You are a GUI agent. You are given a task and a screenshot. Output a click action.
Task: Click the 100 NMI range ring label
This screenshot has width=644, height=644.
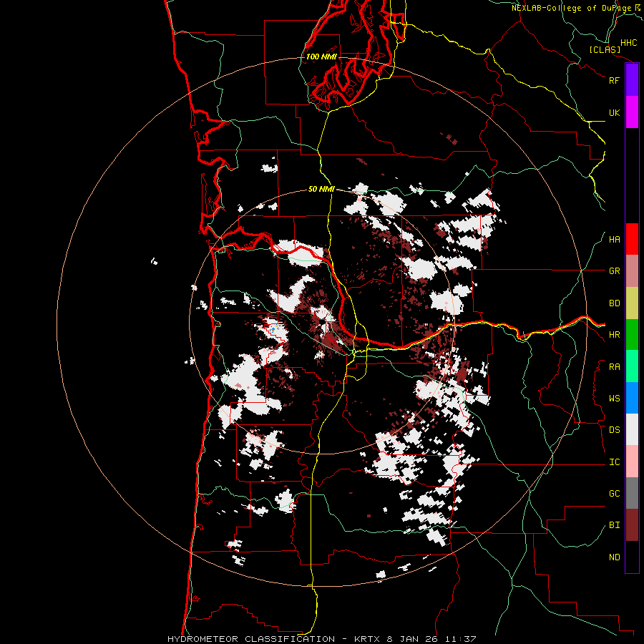click(x=321, y=57)
